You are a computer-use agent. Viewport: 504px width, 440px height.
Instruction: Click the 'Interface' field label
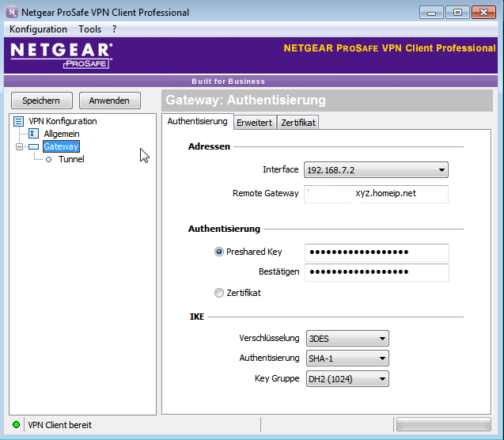pyautogui.click(x=281, y=169)
